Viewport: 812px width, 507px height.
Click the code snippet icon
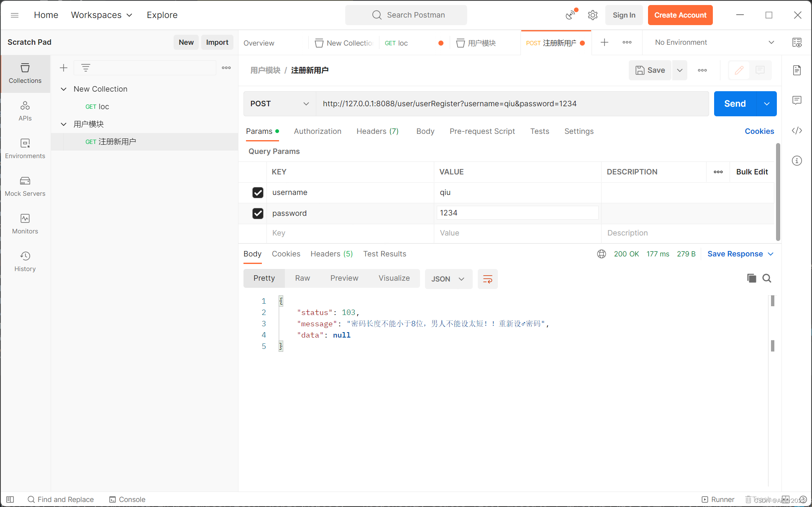tap(797, 131)
